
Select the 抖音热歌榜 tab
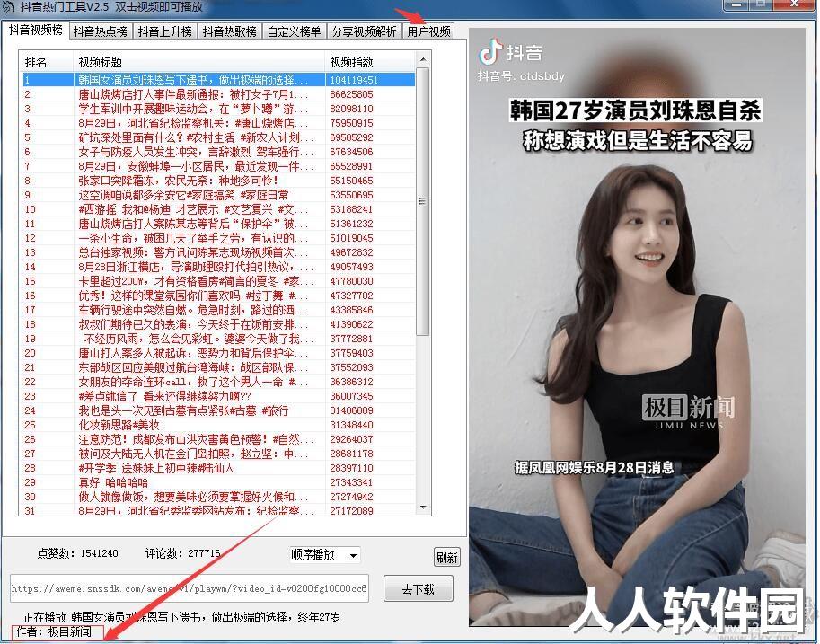tap(230, 31)
